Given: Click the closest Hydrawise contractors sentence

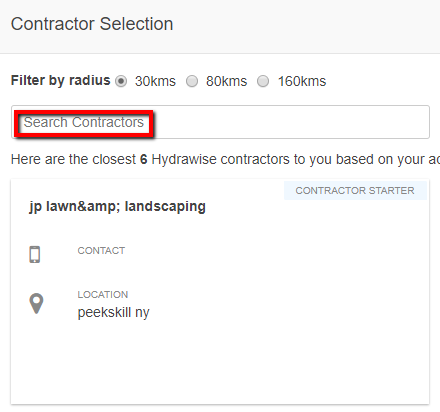Looking at the screenshot, I should [x=225, y=159].
